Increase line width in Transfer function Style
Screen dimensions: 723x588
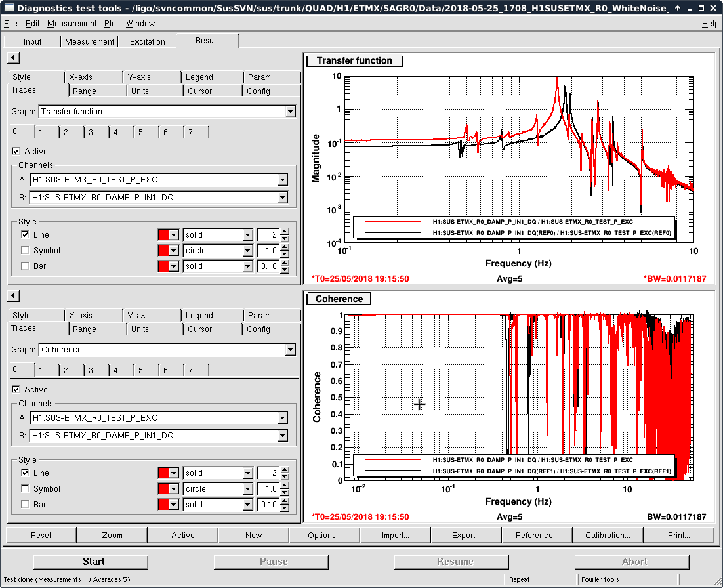point(284,232)
